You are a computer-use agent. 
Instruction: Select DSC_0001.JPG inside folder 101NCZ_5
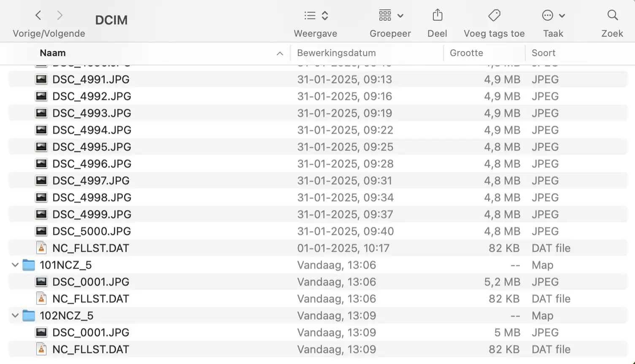coord(91,282)
